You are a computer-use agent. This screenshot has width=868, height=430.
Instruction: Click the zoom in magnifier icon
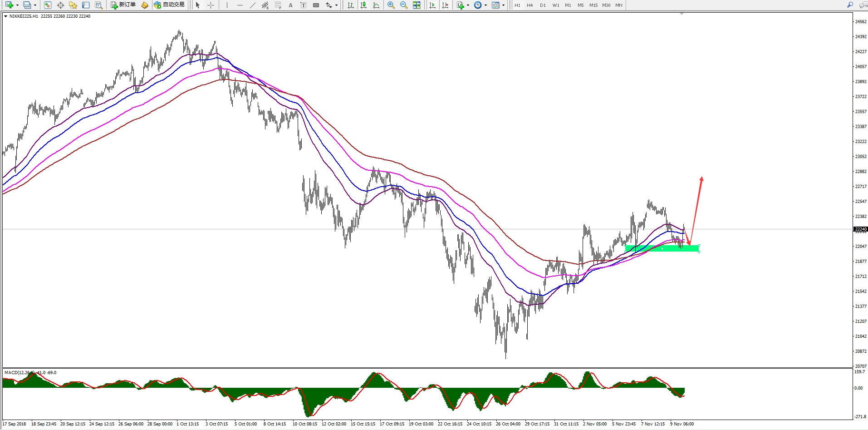pyautogui.click(x=391, y=5)
